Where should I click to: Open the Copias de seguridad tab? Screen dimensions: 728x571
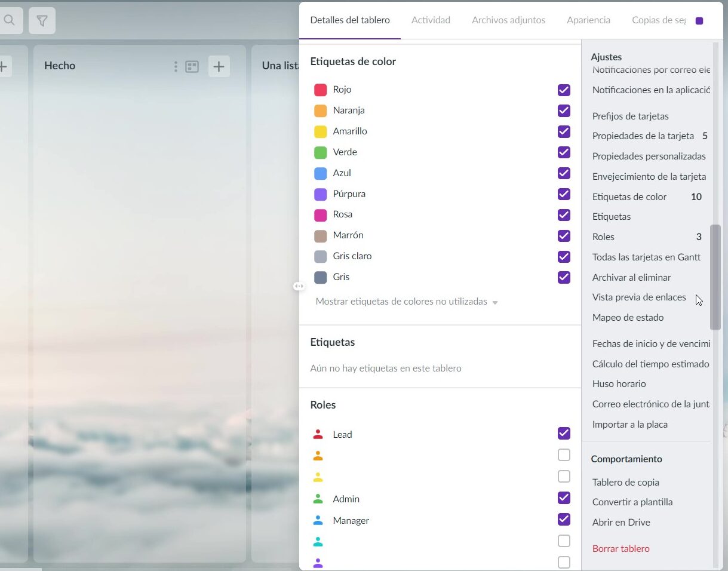659,20
